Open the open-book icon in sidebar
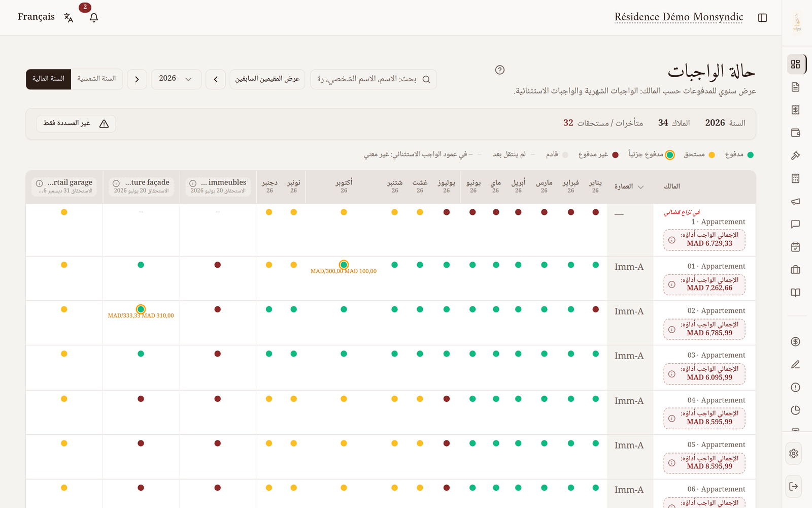812x508 pixels. (795, 293)
